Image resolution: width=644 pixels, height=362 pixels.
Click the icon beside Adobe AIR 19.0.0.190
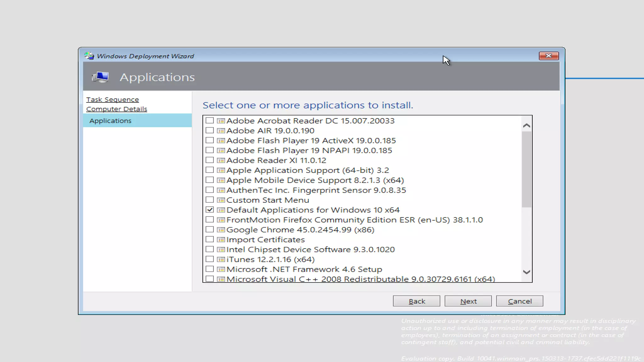(221, 131)
